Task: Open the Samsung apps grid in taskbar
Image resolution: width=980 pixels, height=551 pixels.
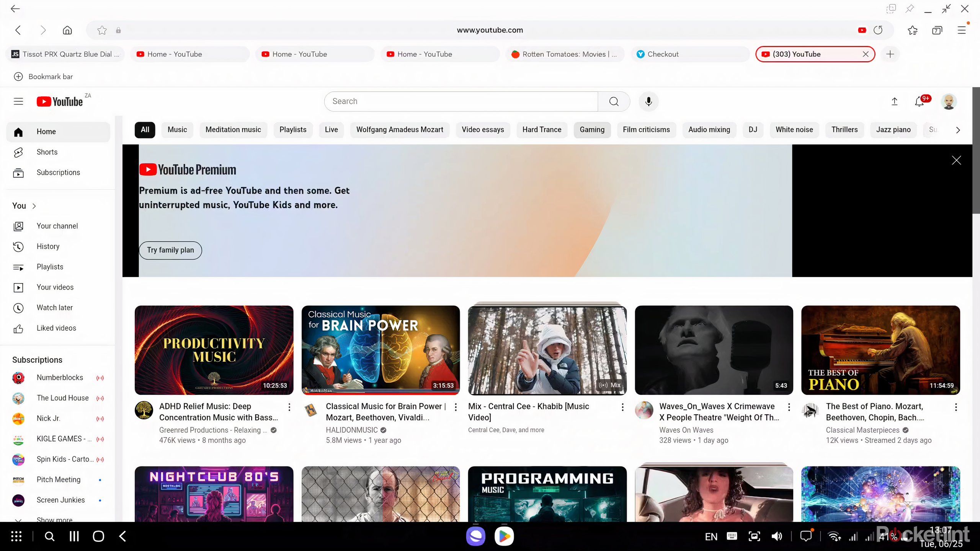Action: [x=16, y=536]
